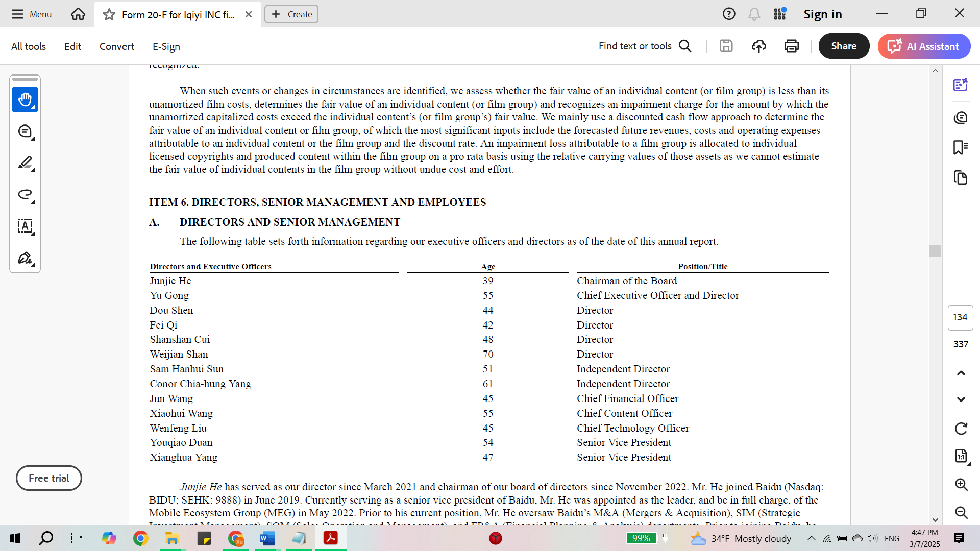Choose the Highlight pen tool
980x551 pixels.
point(25,163)
